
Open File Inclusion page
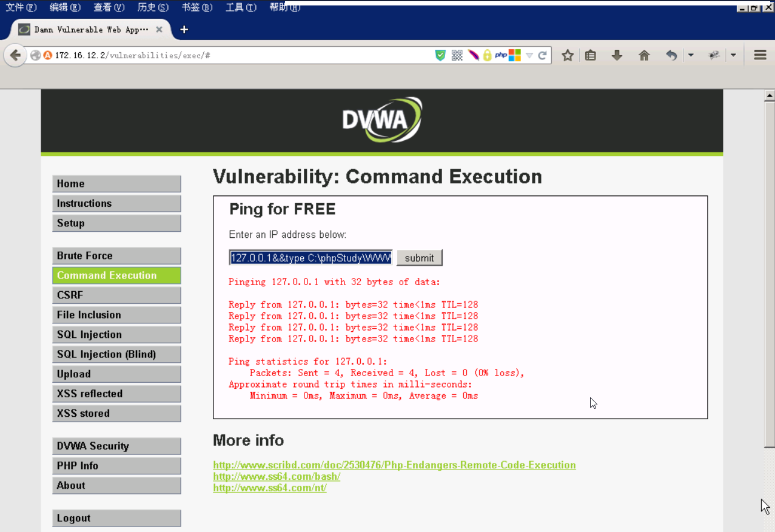click(x=116, y=315)
